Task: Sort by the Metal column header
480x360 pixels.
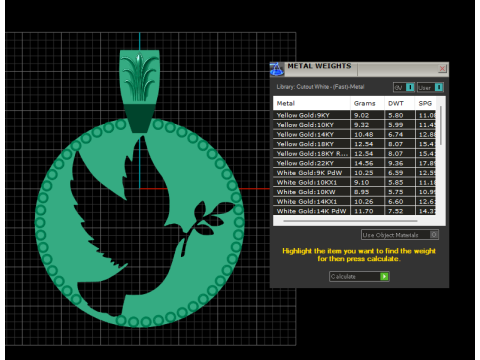Action: 311,103
